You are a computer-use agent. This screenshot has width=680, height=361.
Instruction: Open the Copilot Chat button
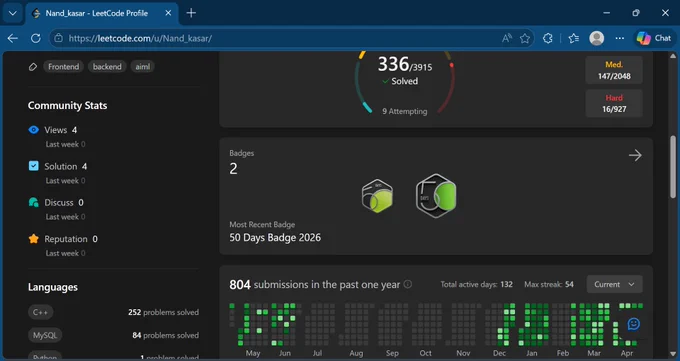pyautogui.click(x=654, y=38)
